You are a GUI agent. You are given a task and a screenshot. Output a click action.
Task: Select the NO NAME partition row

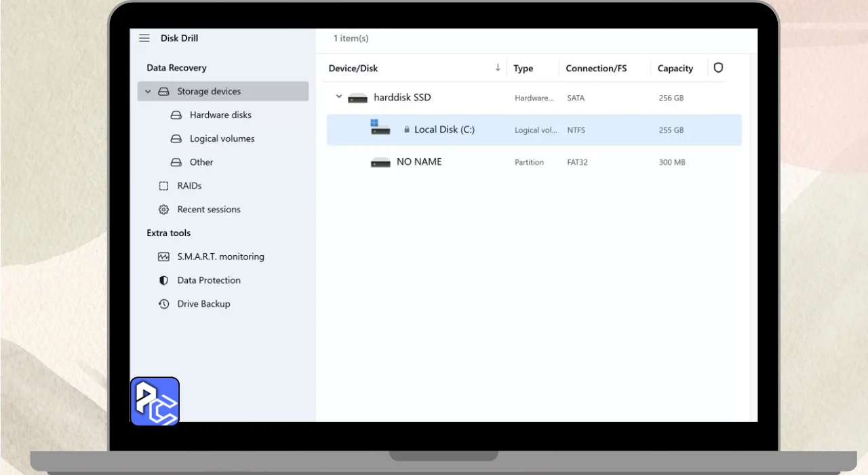pos(534,162)
